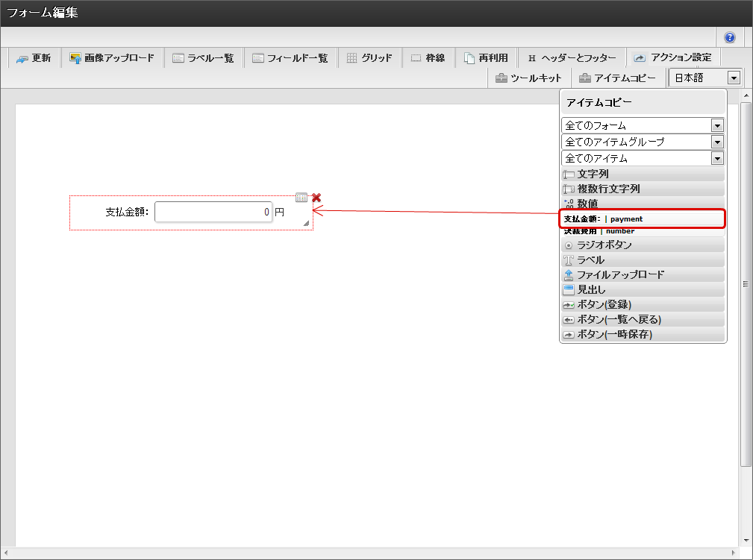
Task: Click the vertical scrollbar up arrow
Action: click(x=746, y=95)
